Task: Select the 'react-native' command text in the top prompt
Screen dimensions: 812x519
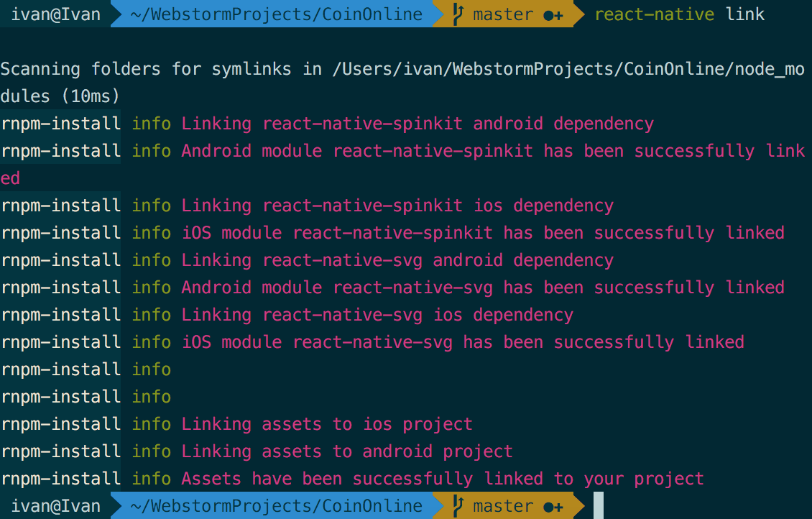Action: click(x=654, y=14)
